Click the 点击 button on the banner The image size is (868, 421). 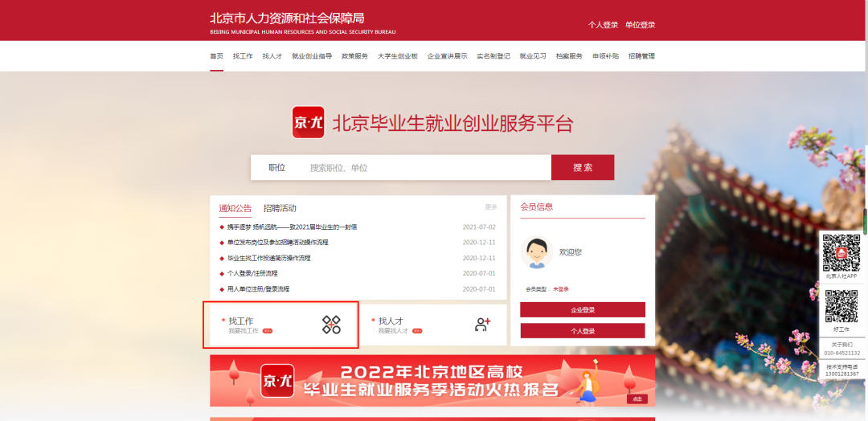(x=637, y=399)
